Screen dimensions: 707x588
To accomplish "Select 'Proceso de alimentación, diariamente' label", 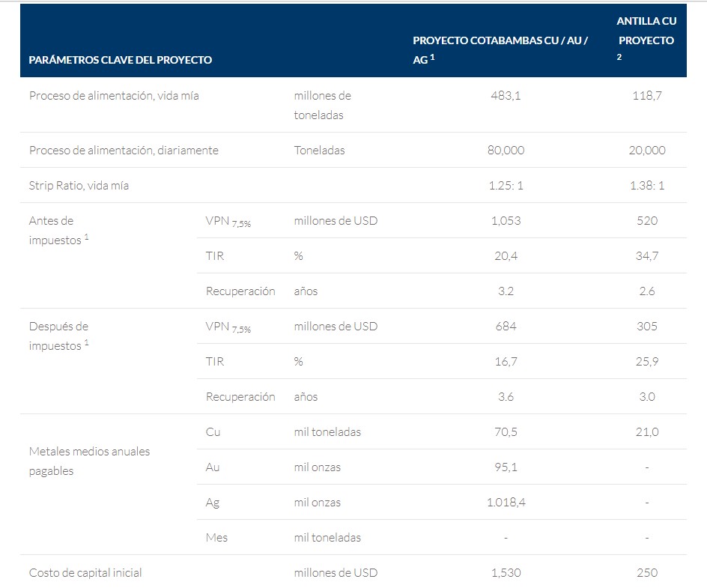I will tap(124, 150).
